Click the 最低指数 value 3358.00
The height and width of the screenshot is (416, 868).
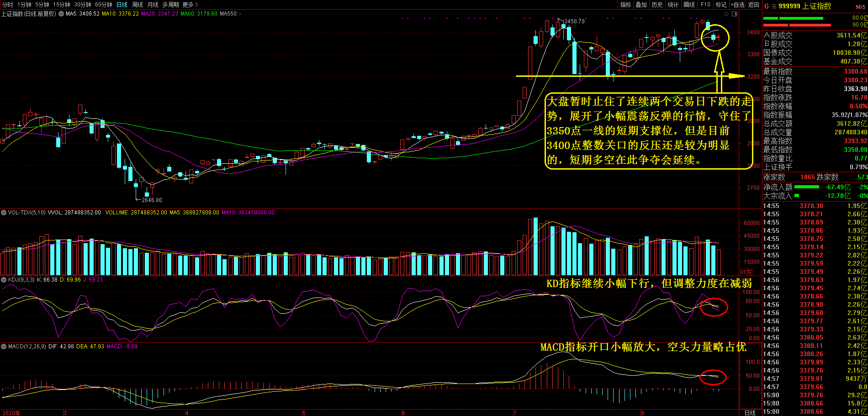click(855, 149)
